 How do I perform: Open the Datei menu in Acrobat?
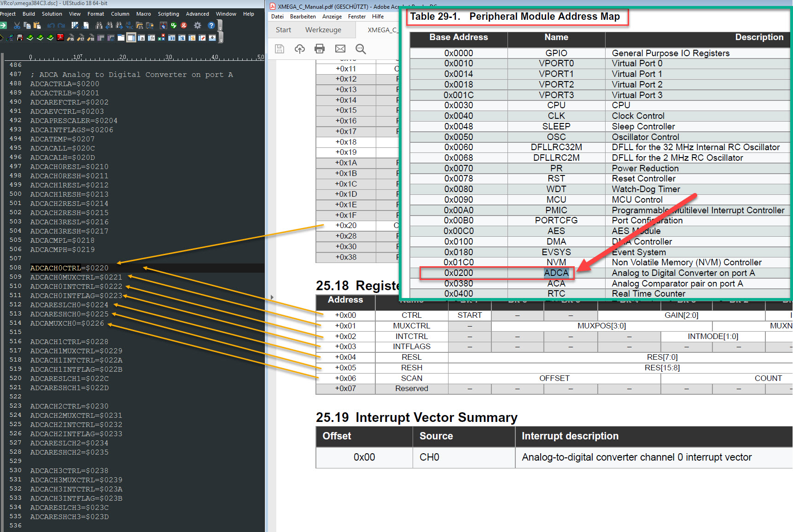277,17
